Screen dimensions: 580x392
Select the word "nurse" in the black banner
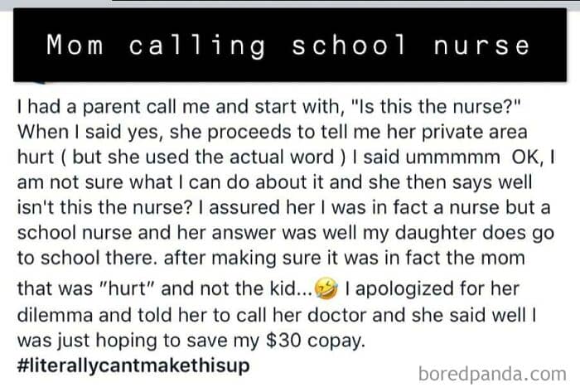[481, 46]
